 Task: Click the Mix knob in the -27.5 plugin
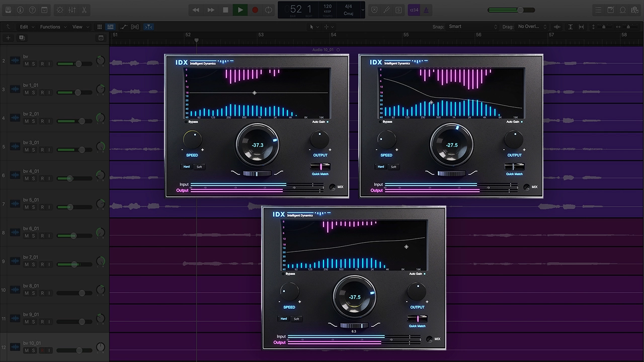[x=526, y=187]
